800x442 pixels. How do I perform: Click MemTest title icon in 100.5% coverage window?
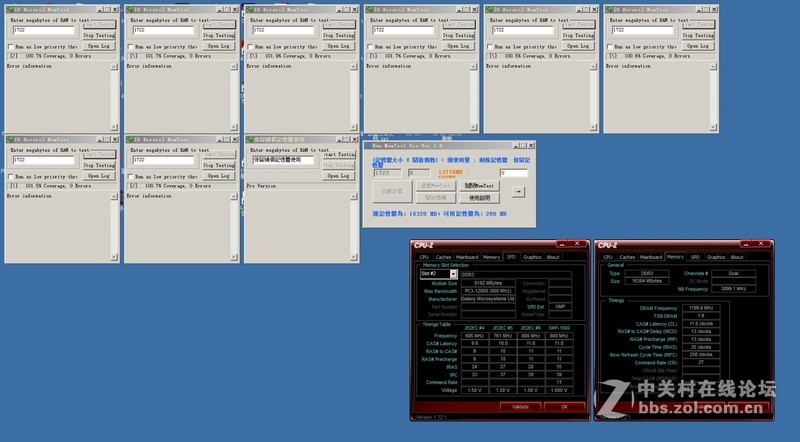[x=489, y=10]
